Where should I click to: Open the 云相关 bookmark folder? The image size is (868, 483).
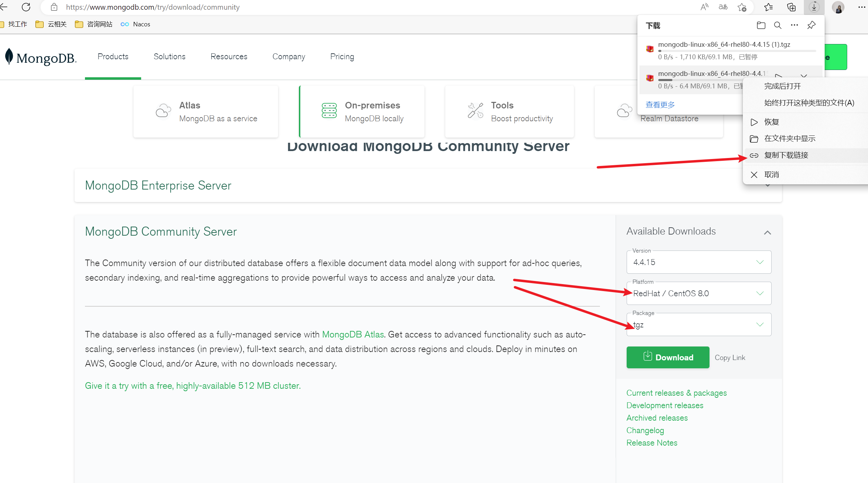click(x=51, y=24)
